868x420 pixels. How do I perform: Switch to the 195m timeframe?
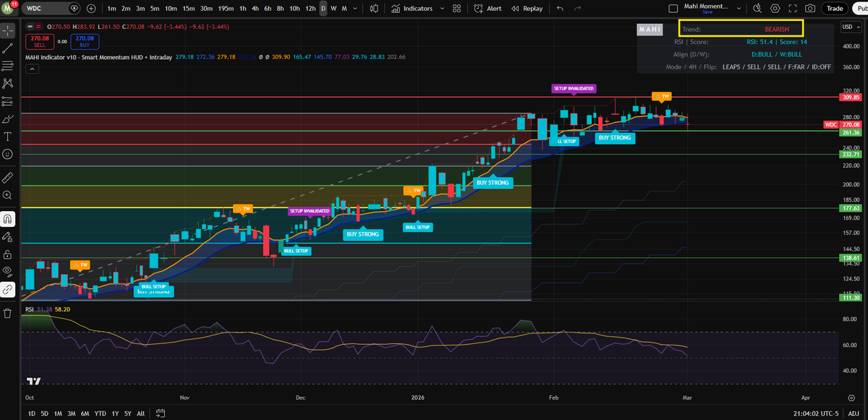tap(226, 9)
